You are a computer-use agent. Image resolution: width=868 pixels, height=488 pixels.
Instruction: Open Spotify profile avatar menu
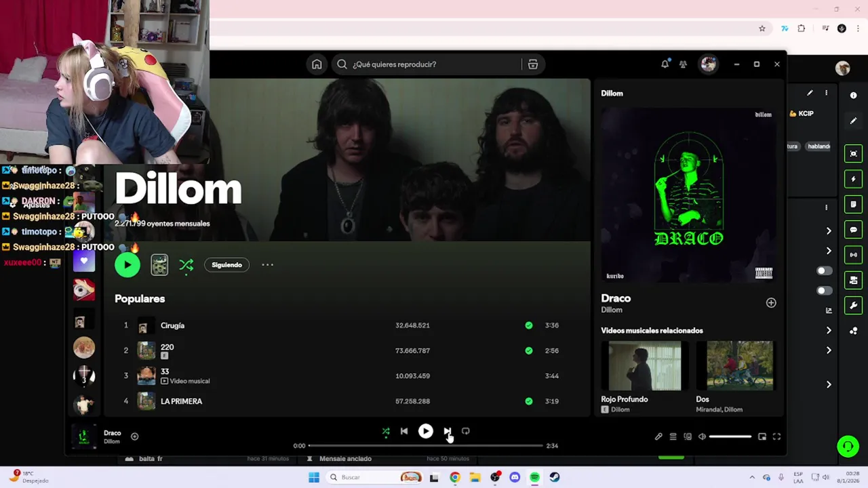pos(708,64)
